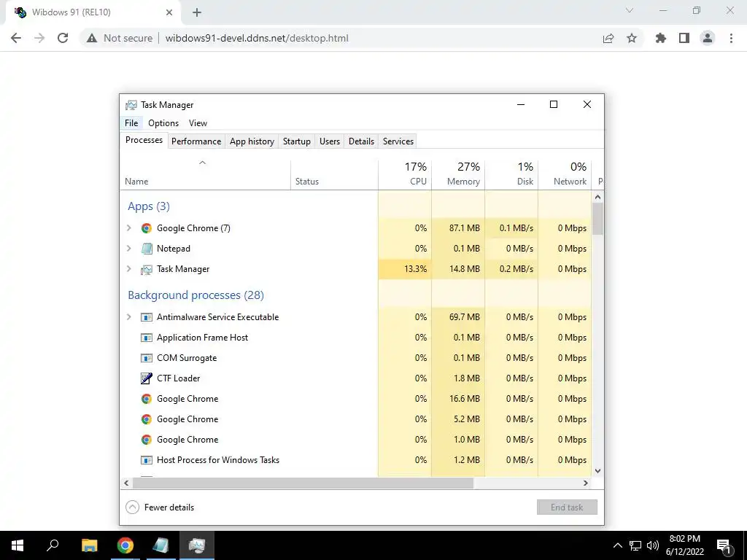The width and height of the screenshot is (747, 560).
Task: Switch to the Users tab
Action: coord(330,141)
